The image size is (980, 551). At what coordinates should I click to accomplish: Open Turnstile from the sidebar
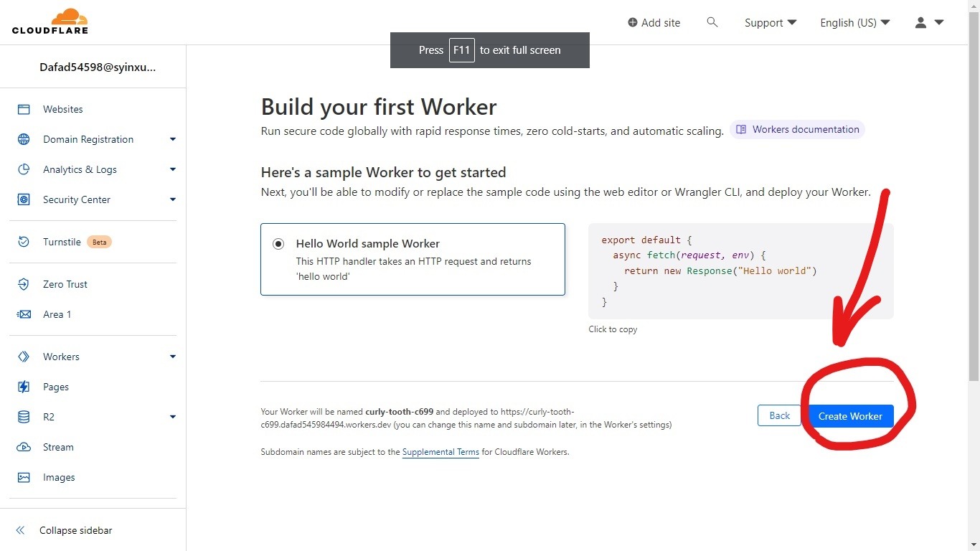(62, 242)
